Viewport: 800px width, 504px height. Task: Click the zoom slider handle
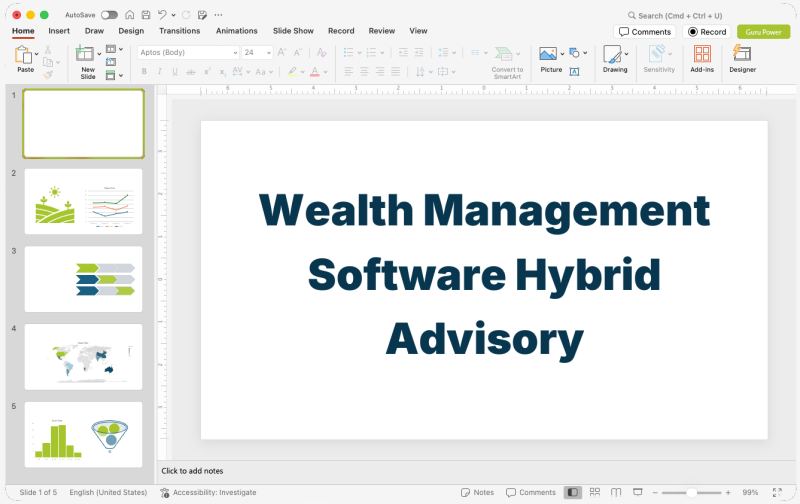pos(691,492)
